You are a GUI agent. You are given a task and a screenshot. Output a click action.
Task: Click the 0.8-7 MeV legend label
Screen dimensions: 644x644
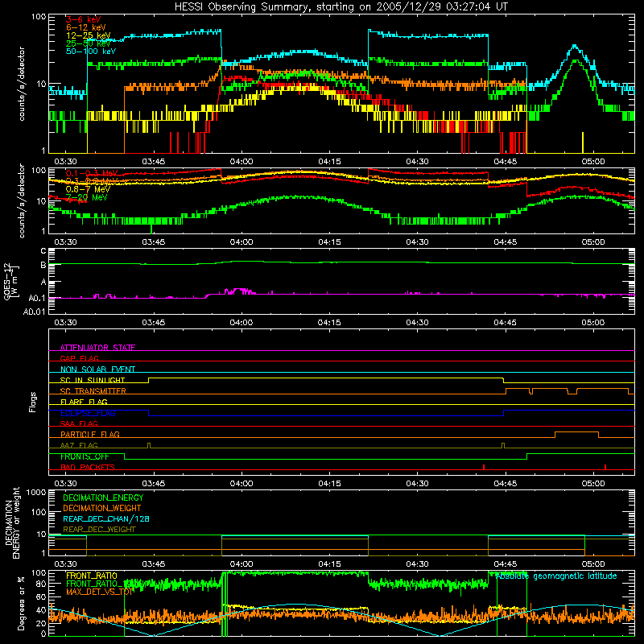click(x=88, y=189)
